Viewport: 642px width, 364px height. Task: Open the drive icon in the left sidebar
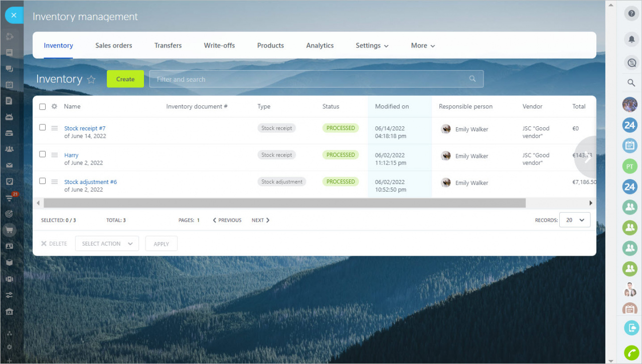click(9, 133)
